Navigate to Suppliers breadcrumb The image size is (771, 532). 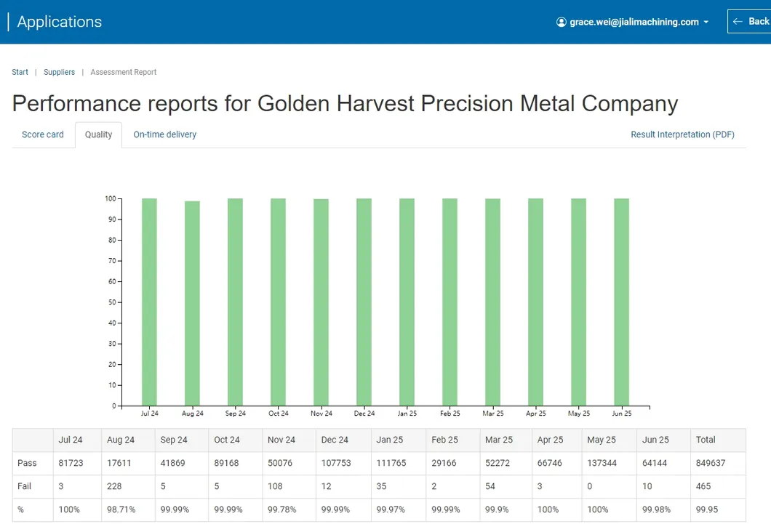click(59, 72)
